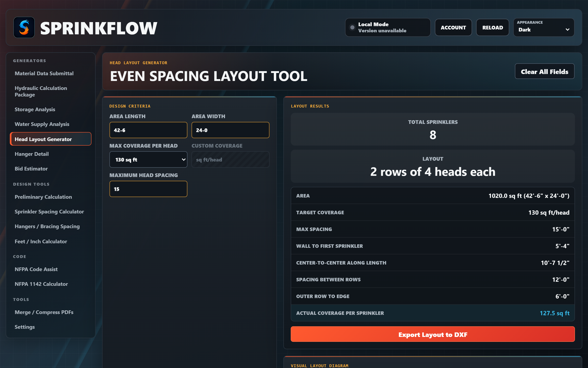This screenshot has width=588, height=368.
Task: Open Hangers / Bracing Spacing tool
Action: click(x=51, y=227)
